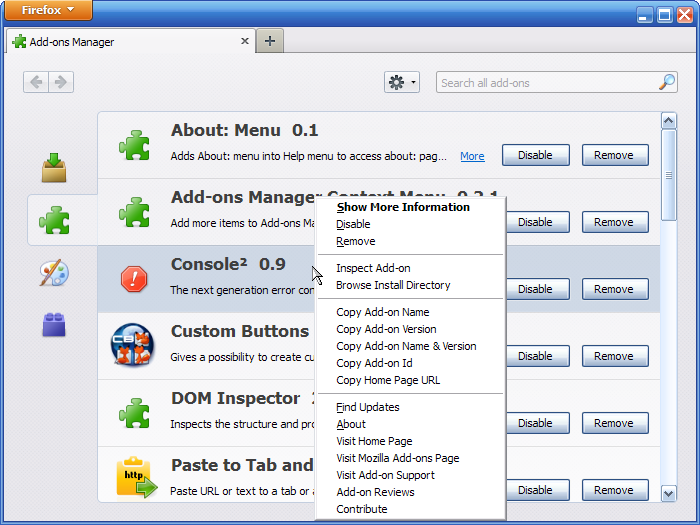Open the Firefox application menu

point(48,10)
